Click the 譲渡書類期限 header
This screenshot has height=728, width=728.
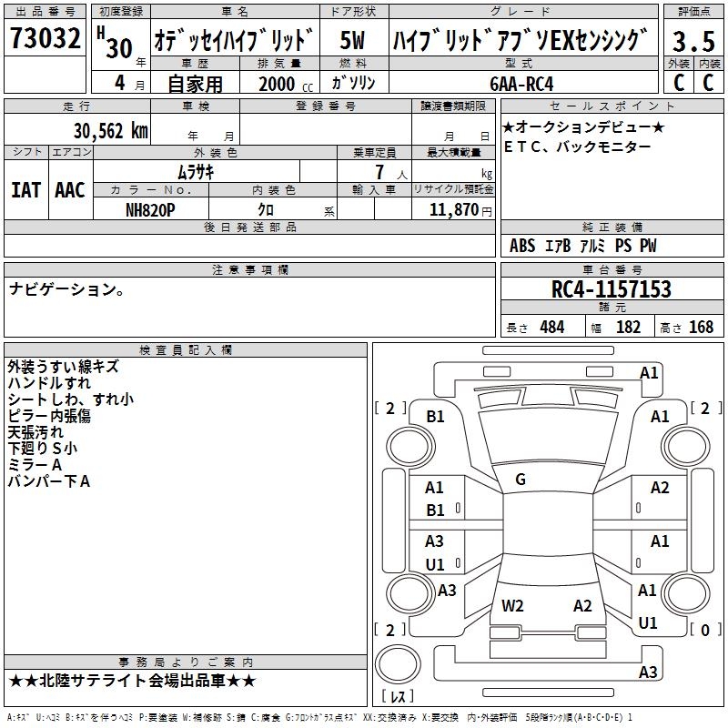[453, 106]
